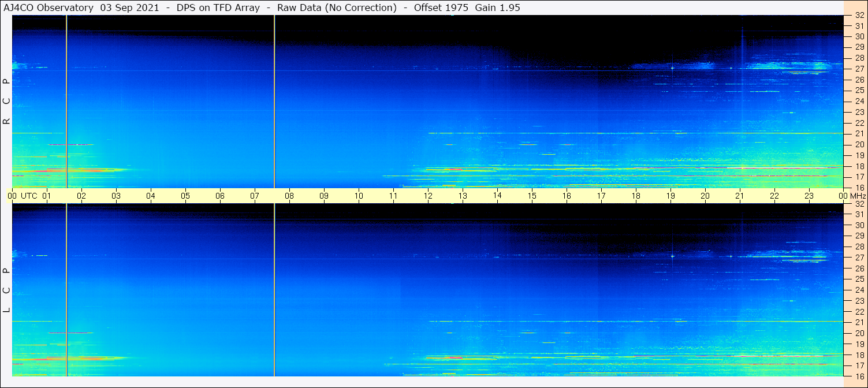The height and width of the screenshot is (388, 868).
Task: Click the LCP panel 23 MHz scale label
Action: [859, 301]
